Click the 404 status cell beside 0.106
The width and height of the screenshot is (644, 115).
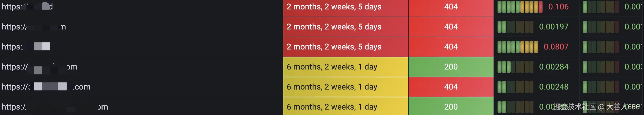pyautogui.click(x=451, y=7)
